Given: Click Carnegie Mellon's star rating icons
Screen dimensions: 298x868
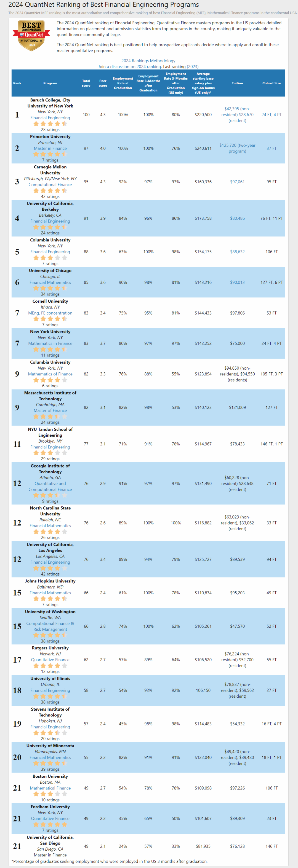Looking at the screenshot, I should (x=50, y=191).
